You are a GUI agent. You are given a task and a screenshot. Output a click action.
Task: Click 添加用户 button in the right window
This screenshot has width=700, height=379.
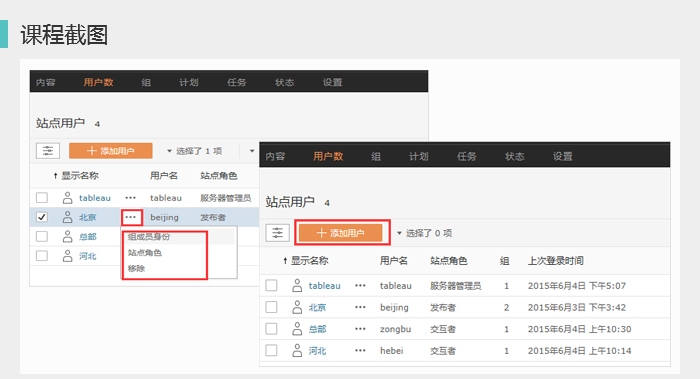(341, 233)
